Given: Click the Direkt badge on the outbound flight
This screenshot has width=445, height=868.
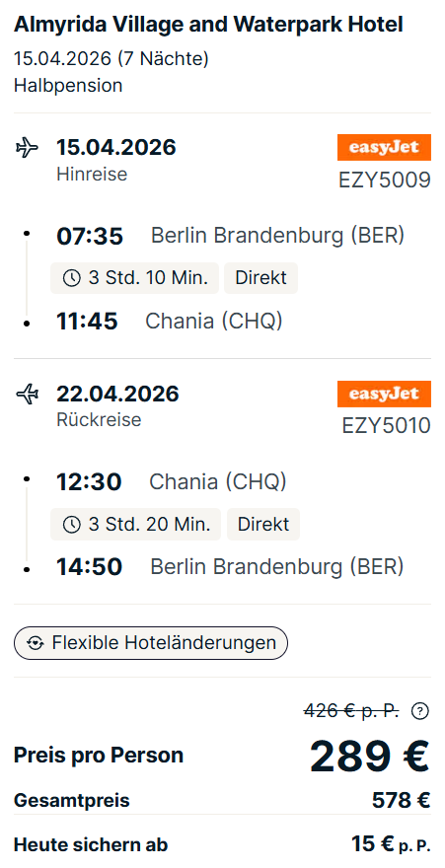Looking at the screenshot, I should (260, 278).
